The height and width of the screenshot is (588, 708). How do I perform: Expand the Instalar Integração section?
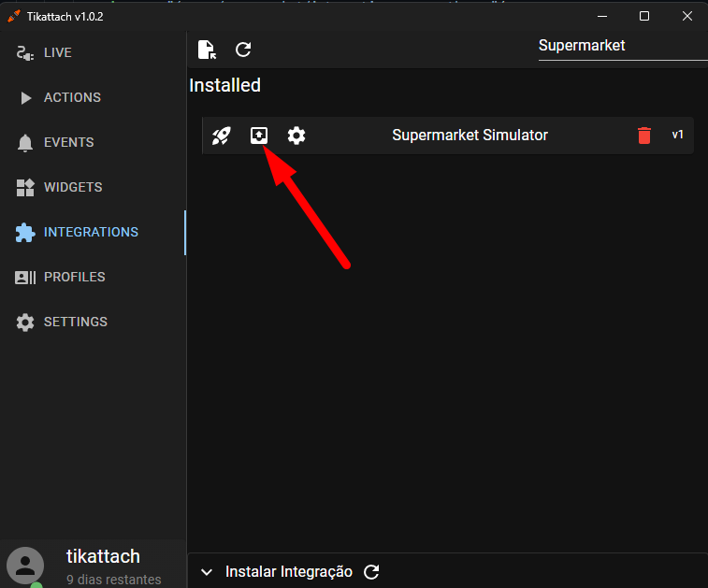207,572
